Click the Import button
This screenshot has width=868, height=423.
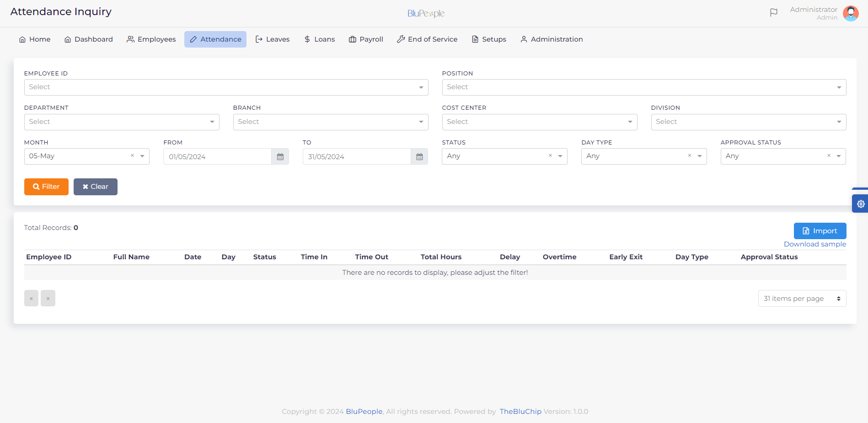820,231
